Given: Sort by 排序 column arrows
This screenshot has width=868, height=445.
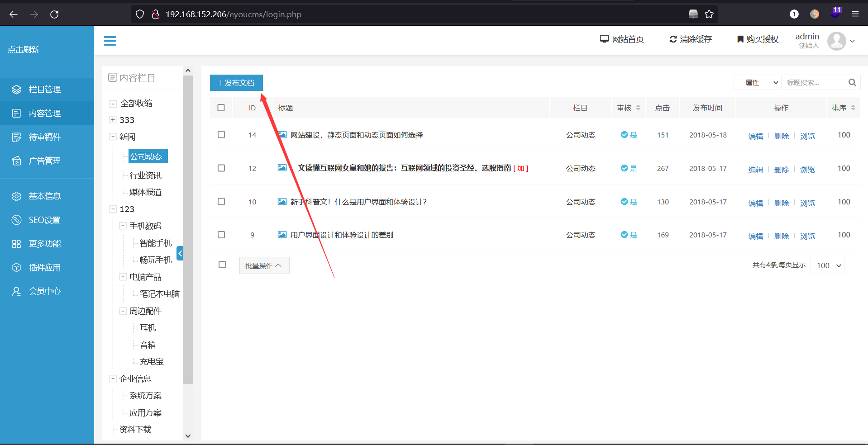Looking at the screenshot, I should click(853, 108).
